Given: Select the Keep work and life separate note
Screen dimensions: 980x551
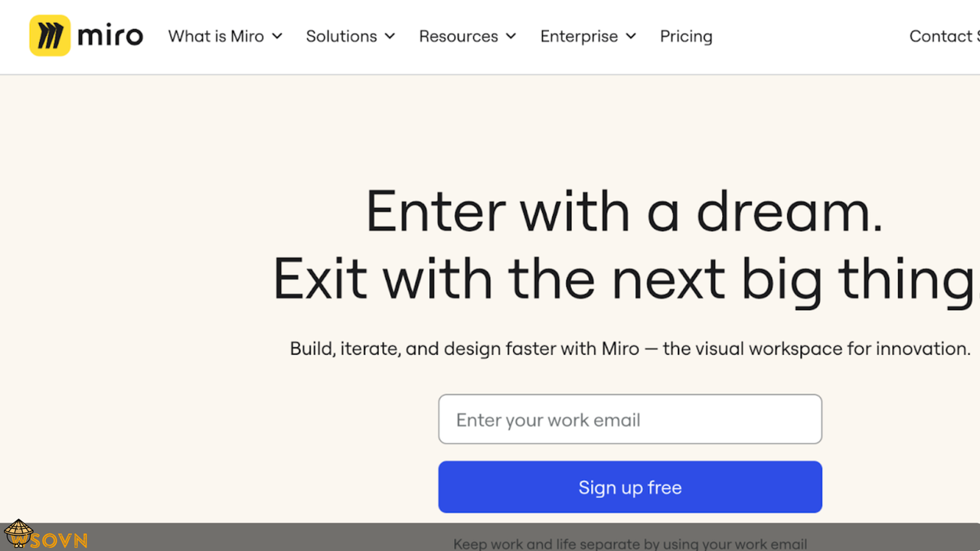Looking at the screenshot, I should 630,544.
